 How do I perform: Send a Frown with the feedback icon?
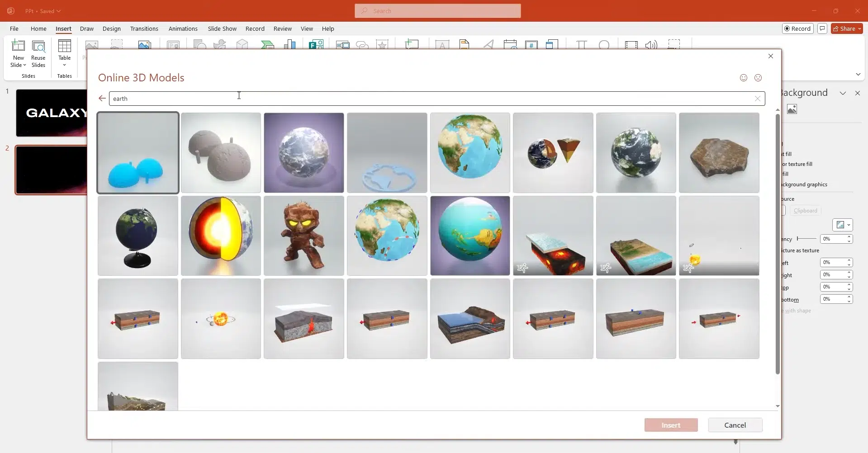(x=759, y=78)
